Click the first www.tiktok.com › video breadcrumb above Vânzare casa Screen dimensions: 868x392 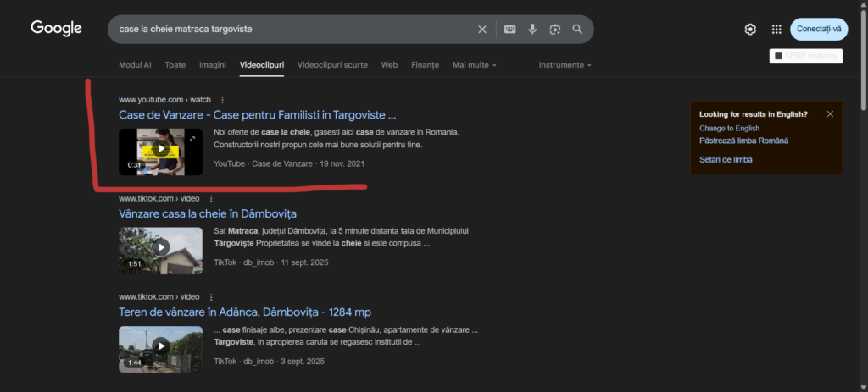159,198
